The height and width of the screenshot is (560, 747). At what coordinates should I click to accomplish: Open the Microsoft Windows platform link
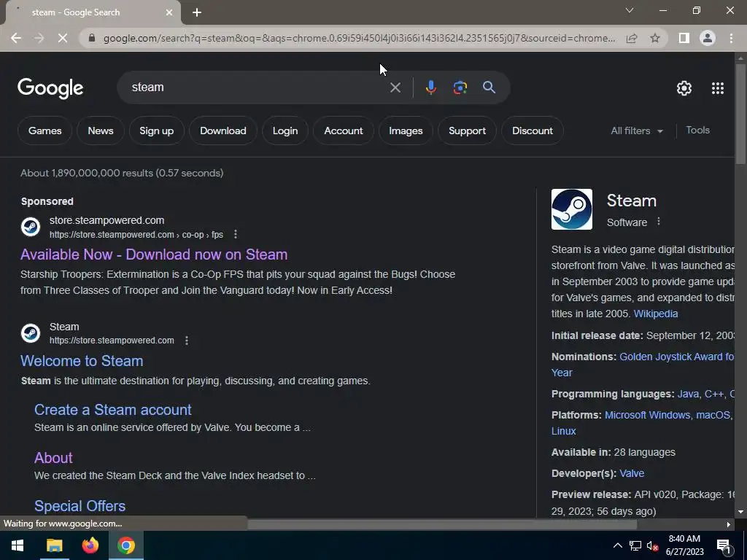648,415
